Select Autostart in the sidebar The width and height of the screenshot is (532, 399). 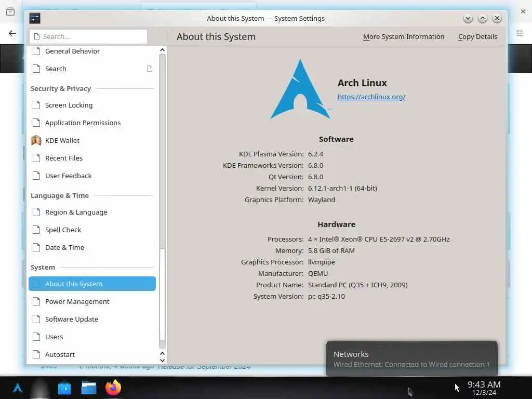[x=92, y=354]
